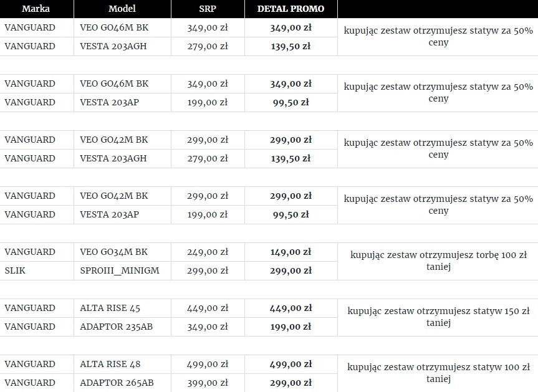Select the VEO GO34M BK model cell
The height and width of the screenshot is (392, 538).
122,252
